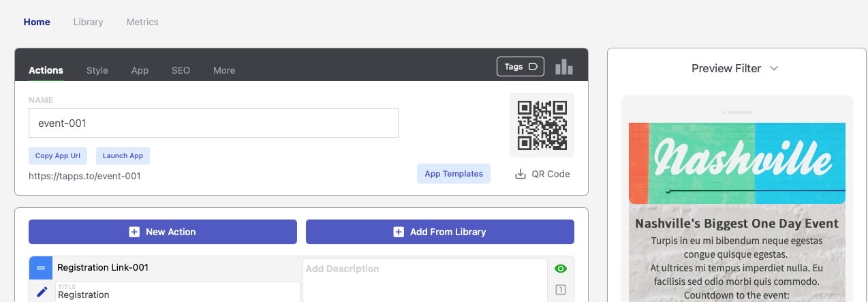This screenshot has height=302, width=868.
Task: Open the SEO tab
Action: (x=181, y=70)
